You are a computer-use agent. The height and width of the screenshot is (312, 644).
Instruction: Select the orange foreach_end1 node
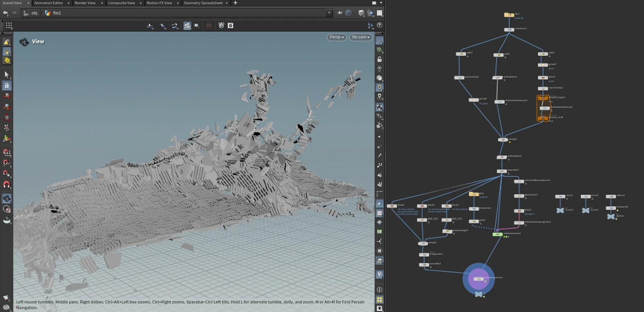pyautogui.click(x=543, y=118)
